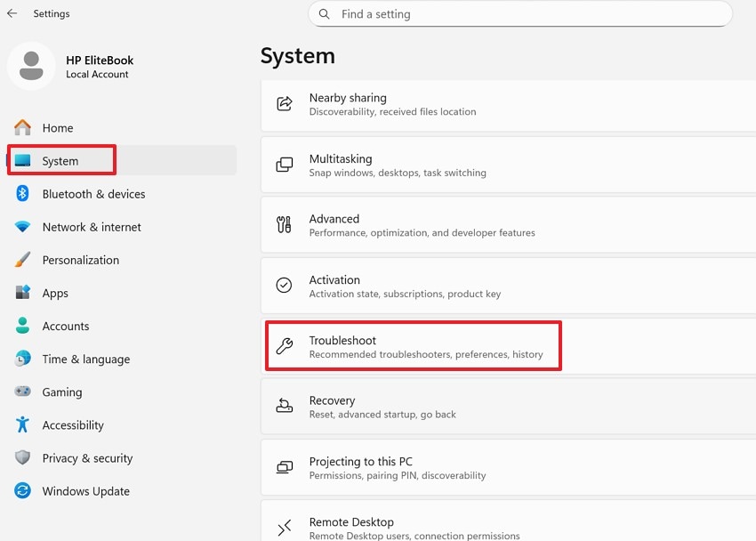
Task: Click the Projecting to this PC icon
Action: point(284,466)
